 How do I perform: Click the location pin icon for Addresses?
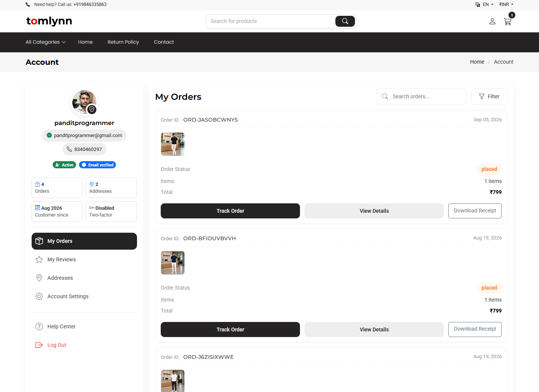click(x=39, y=278)
